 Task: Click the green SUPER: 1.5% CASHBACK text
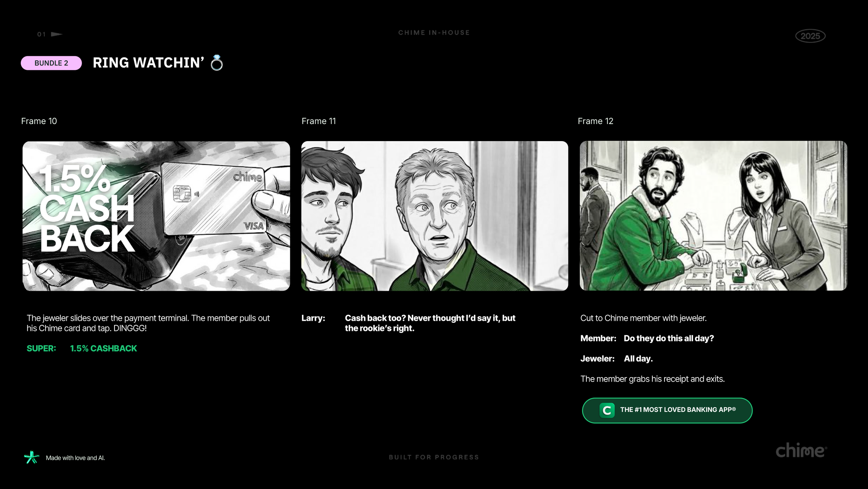82,348
